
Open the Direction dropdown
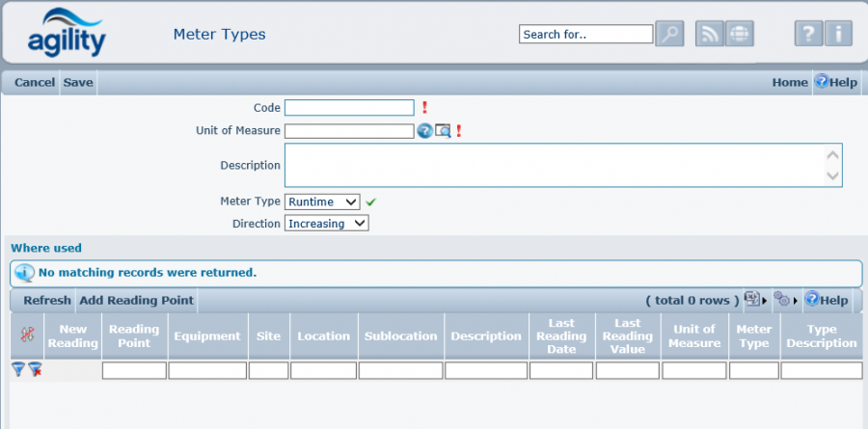[x=327, y=223]
